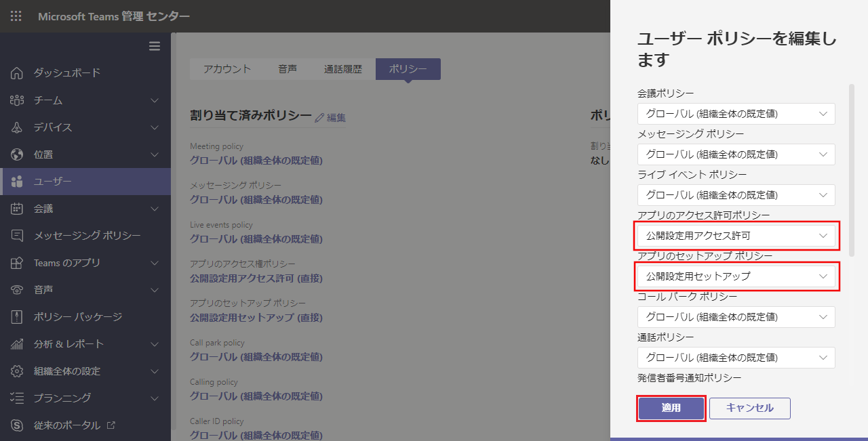
Task: Open 公開設定用アクセス許可 (直接) policy link
Action: [256, 278]
